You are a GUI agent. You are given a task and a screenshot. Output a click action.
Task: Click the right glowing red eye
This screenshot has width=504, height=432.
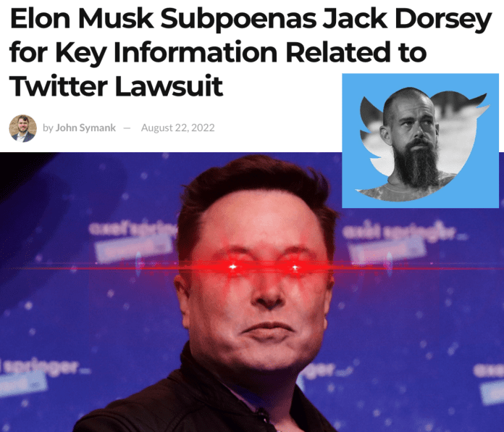click(295, 267)
